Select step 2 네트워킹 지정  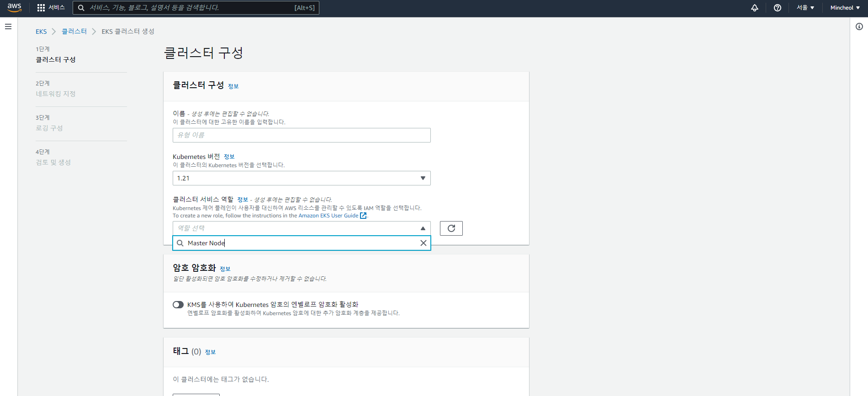pyautogui.click(x=56, y=94)
